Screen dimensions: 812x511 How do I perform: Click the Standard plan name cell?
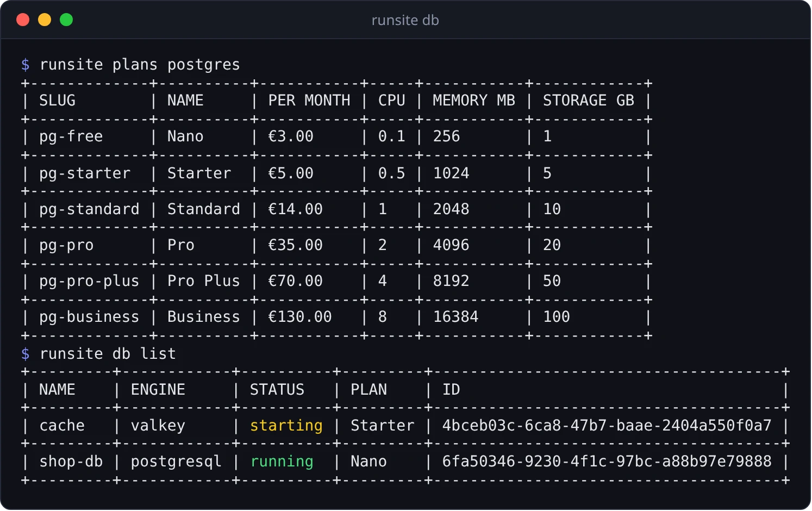point(204,209)
